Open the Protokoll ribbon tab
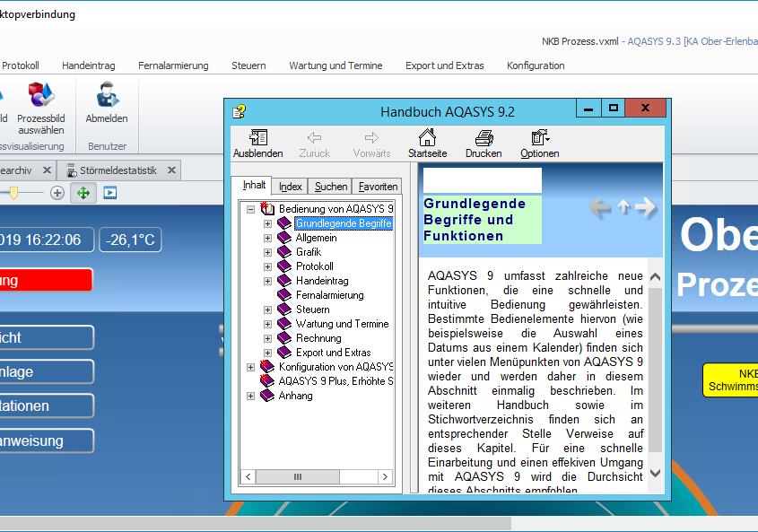 [x=21, y=65]
